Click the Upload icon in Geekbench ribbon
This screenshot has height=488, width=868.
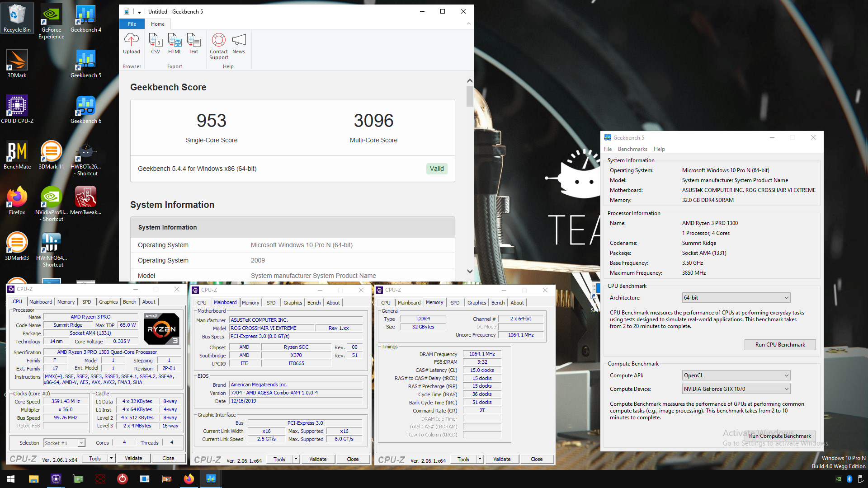(132, 44)
